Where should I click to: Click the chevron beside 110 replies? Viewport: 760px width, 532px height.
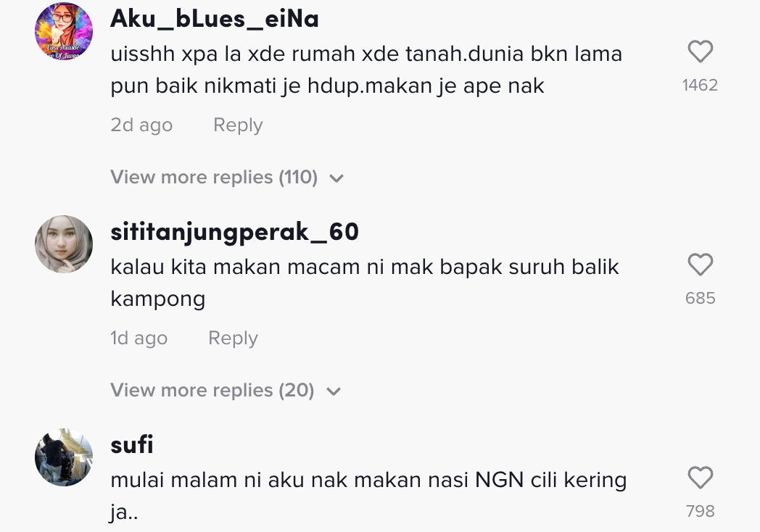336,178
